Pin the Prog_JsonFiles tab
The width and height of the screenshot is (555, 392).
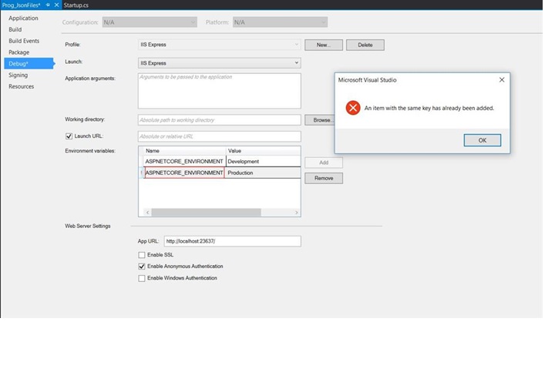pyautogui.click(x=48, y=5)
